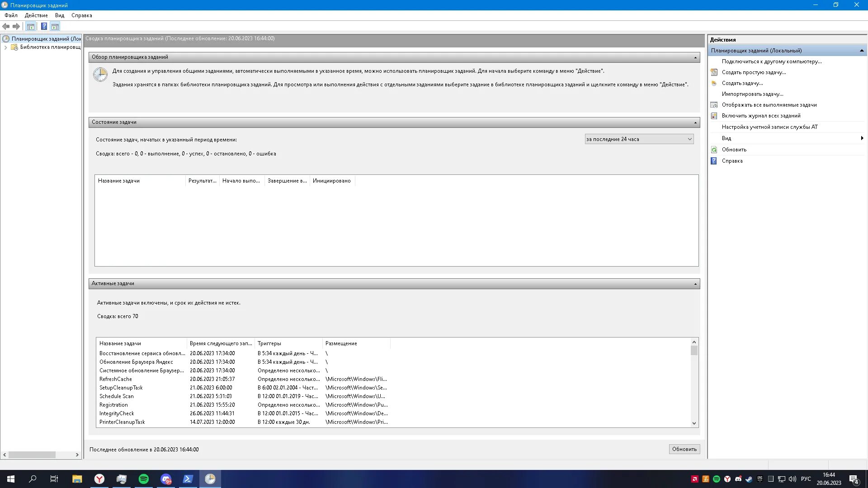Click Создать задачу action item
868x488 pixels.
pos(742,83)
